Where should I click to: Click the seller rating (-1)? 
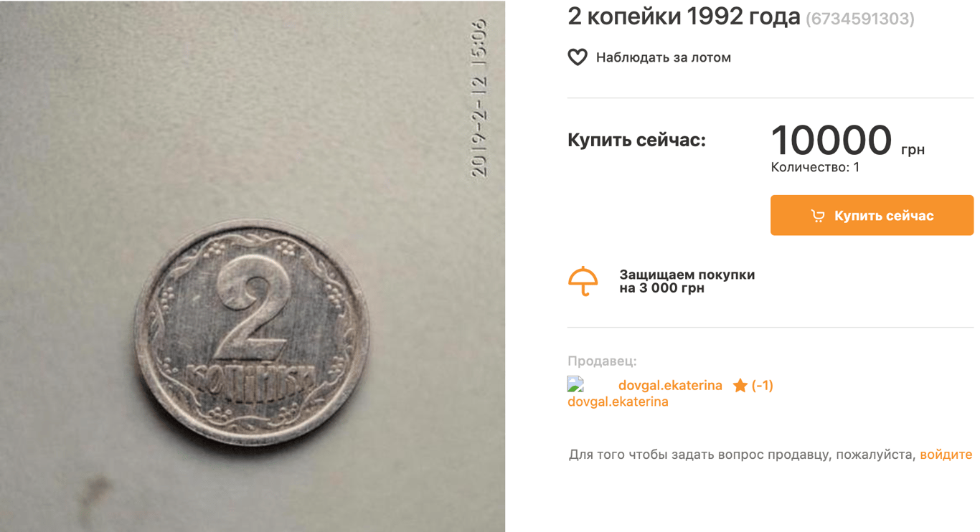(x=763, y=386)
